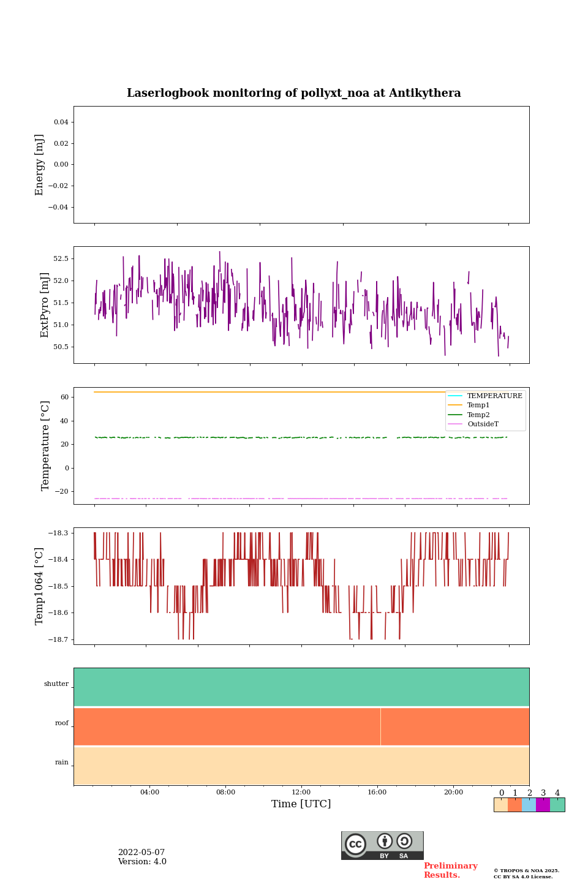Click the 04:00 time tick label
The width and height of the screenshot is (588, 882).
tap(149, 792)
